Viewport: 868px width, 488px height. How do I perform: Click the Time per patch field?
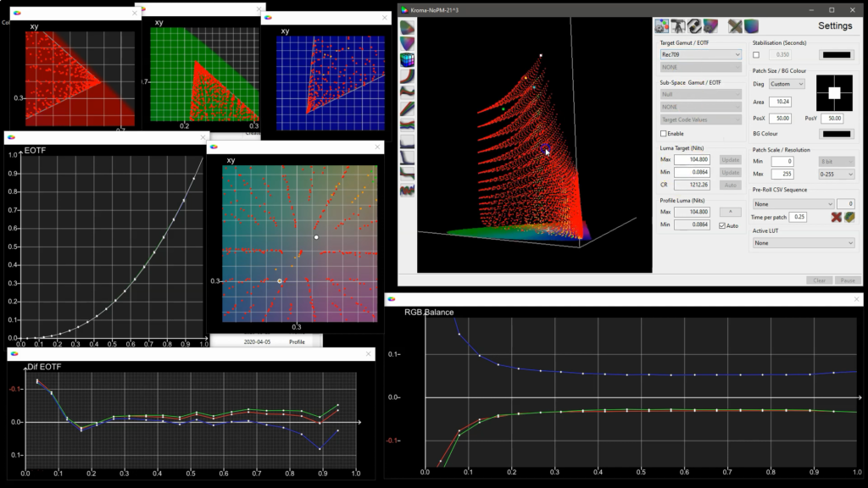798,217
